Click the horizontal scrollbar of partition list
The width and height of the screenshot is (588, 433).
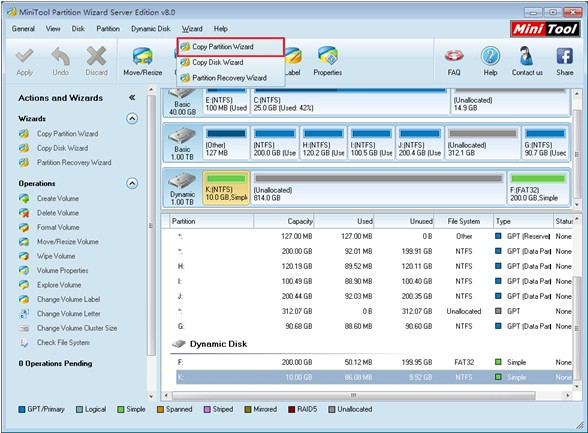(x=353, y=396)
